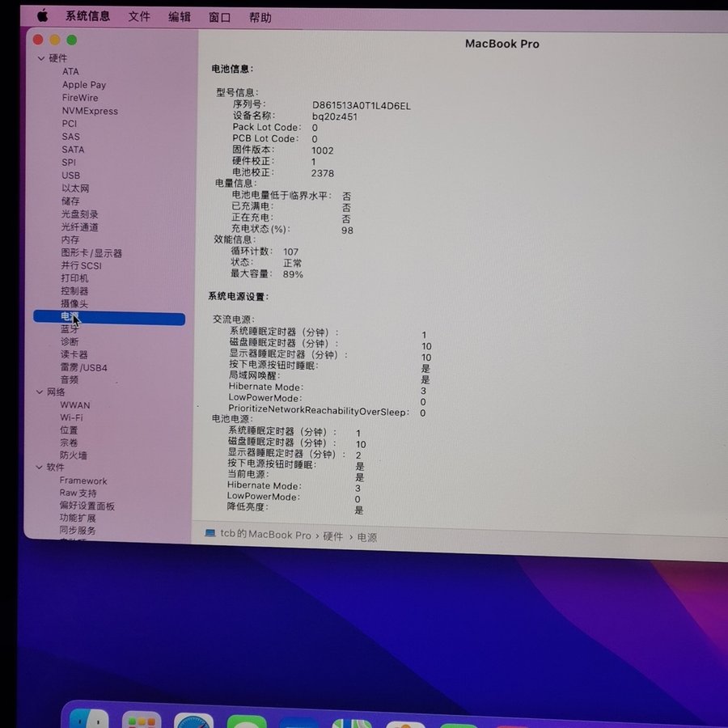Image resolution: width=728 pixels, height=728 pixels.
Task: Click the device name value bq20z451
Action: click(x=335, y=116)
